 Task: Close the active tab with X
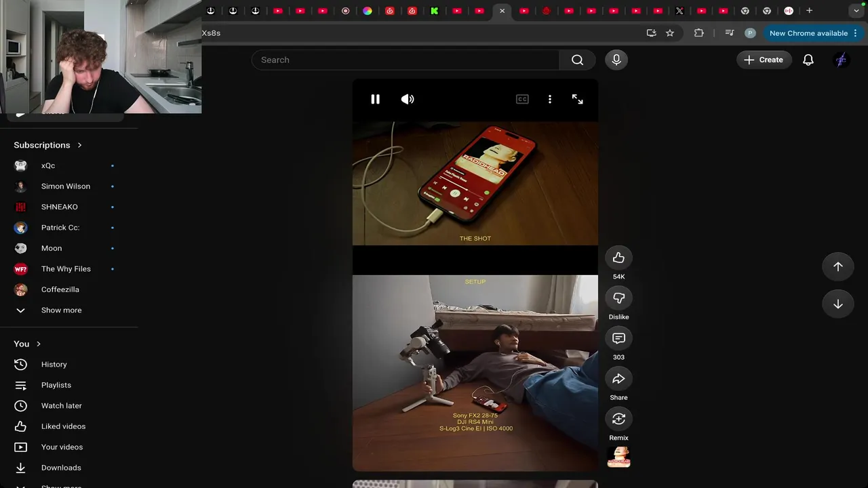tap(502, 11)
